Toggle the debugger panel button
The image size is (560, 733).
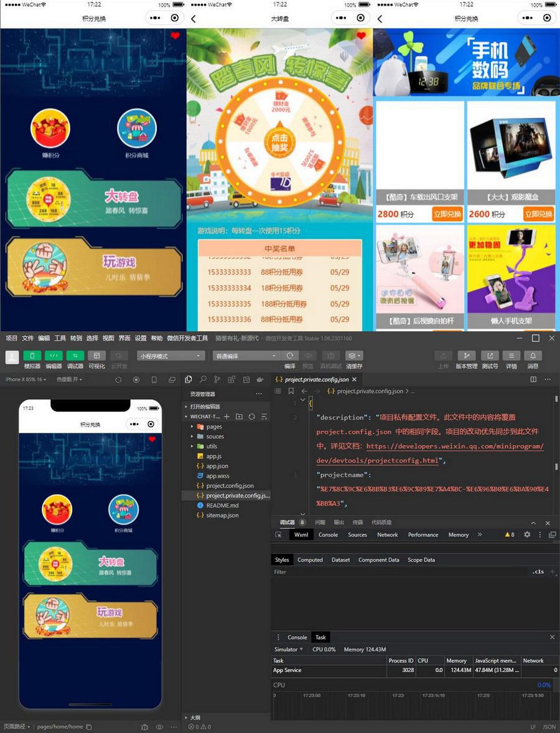point(75,356)
